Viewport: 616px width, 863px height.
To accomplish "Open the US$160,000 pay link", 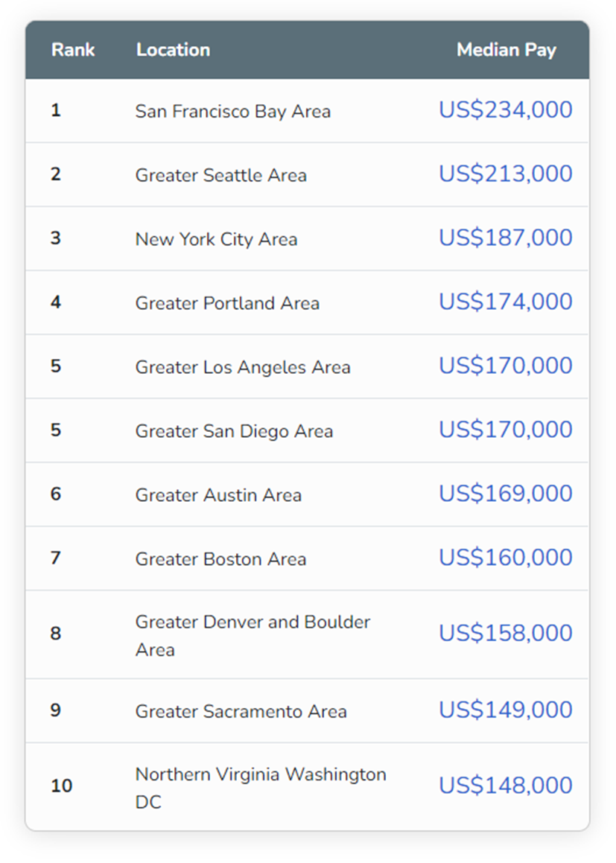I will 505,558.
